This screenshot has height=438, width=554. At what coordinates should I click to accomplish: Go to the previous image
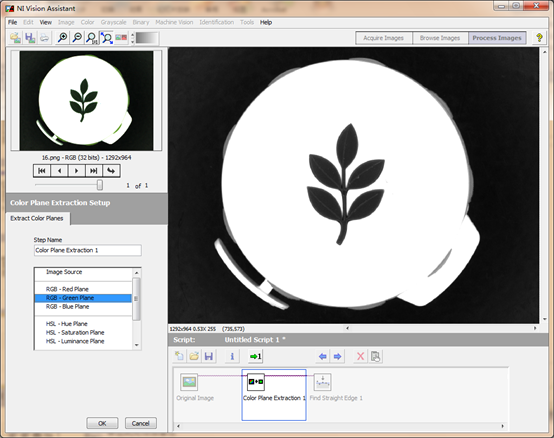59,171
